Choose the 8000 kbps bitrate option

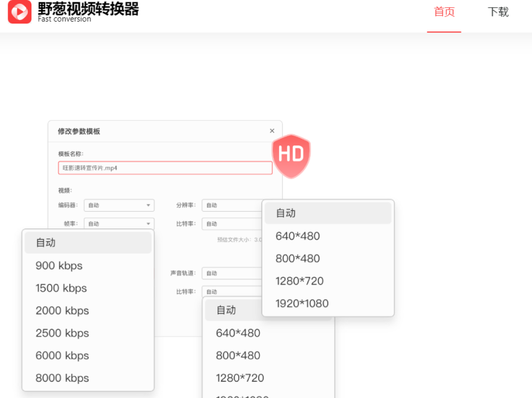pos(62,378)
